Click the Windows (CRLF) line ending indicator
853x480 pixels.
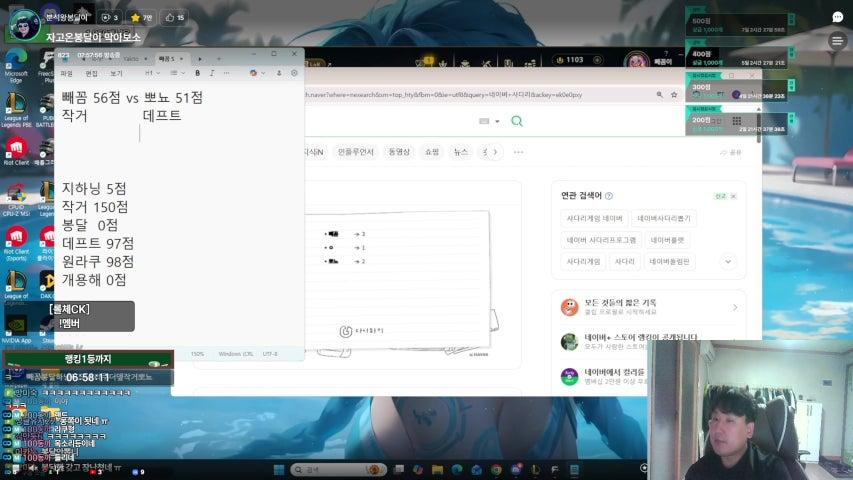tap(236, 354)
